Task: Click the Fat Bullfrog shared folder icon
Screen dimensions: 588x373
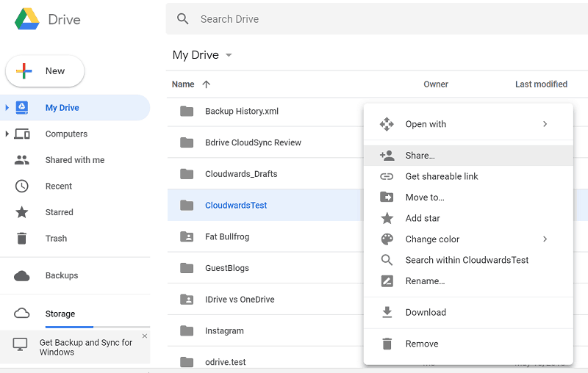Action: (187, 236)
